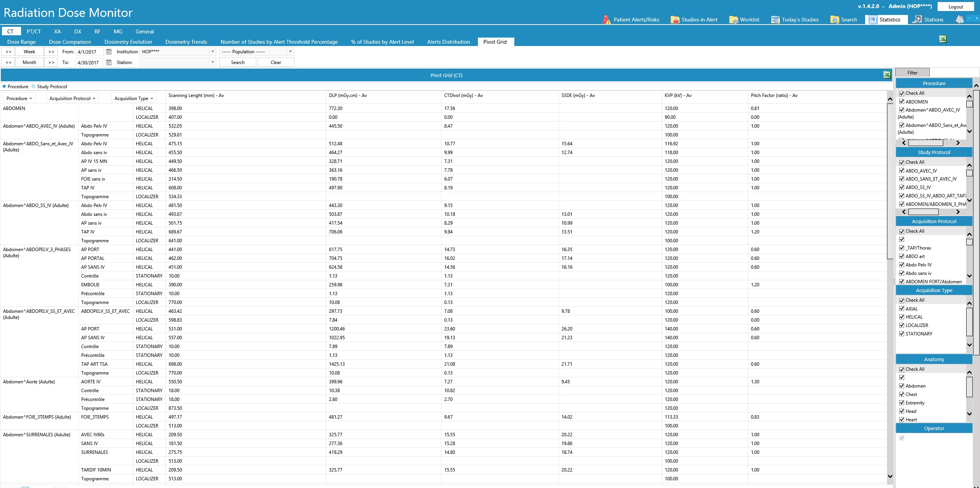Click the Stations scanner icon
Viewport: 980px width, 488px height.
coord(917,19)
